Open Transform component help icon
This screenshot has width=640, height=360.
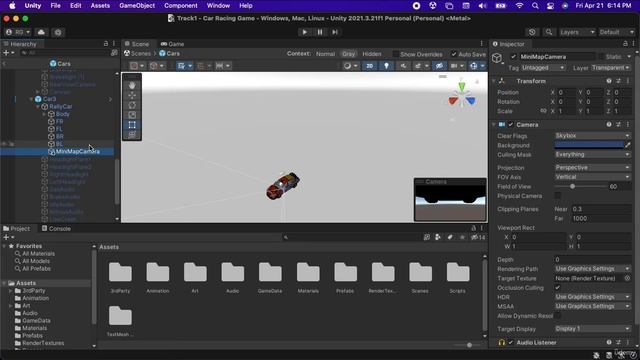pyautogui.click(x=609, y=81)
